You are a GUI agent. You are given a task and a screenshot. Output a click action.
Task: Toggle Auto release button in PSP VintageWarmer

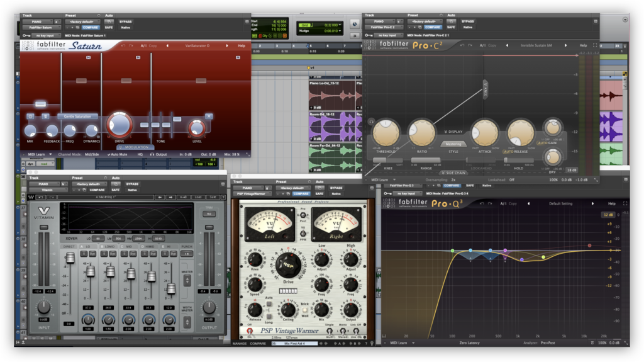coord(269,304)
